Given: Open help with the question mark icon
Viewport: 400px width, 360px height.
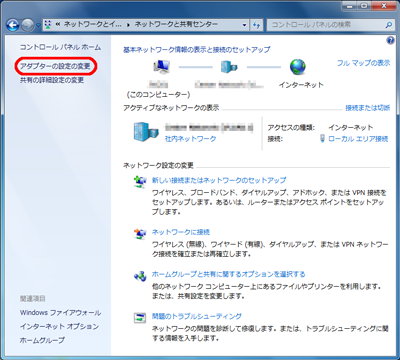Looking at the screenshot, I should click(390, 40).
